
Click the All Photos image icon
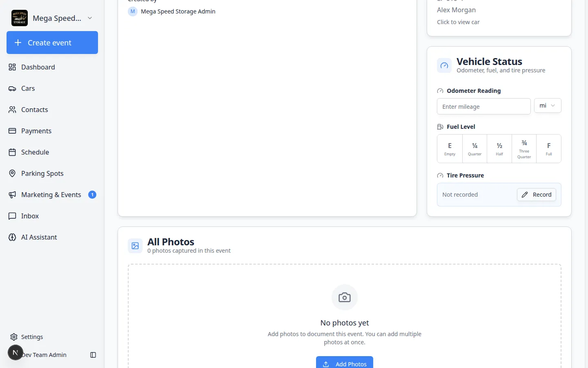[x=135, y=246]
